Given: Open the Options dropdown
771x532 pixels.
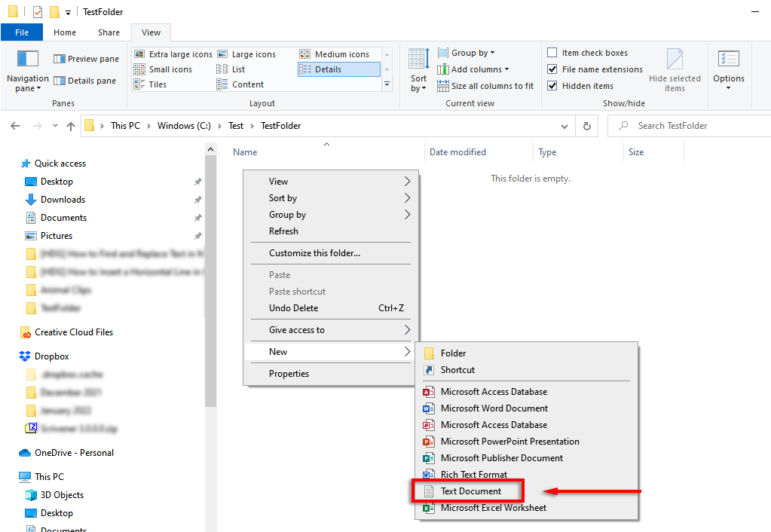Looking at the screenshot, I should point(729,70).
